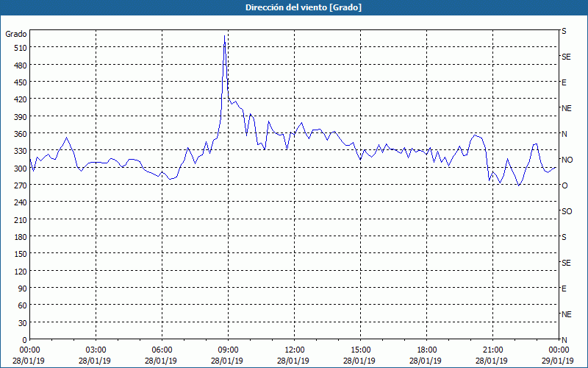Choose the 300 degree axis label
588x368 pixels.
click(21, 169)
